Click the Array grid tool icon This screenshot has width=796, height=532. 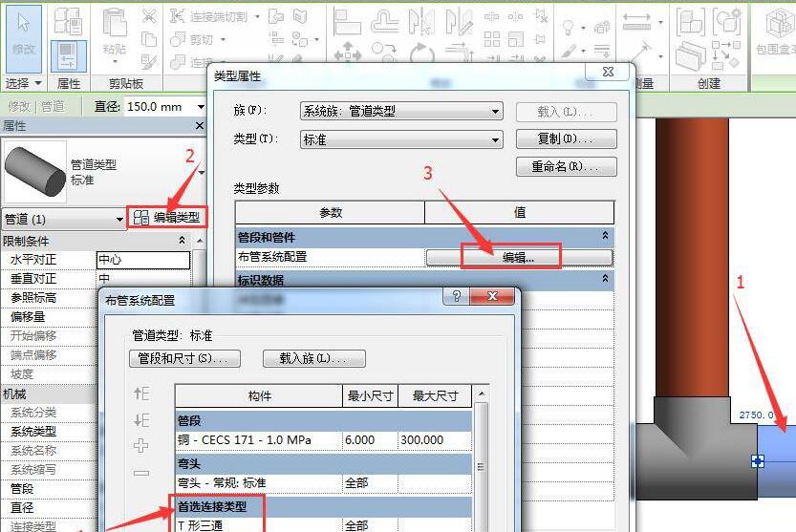pyautogui.click(x=492, y=39)
